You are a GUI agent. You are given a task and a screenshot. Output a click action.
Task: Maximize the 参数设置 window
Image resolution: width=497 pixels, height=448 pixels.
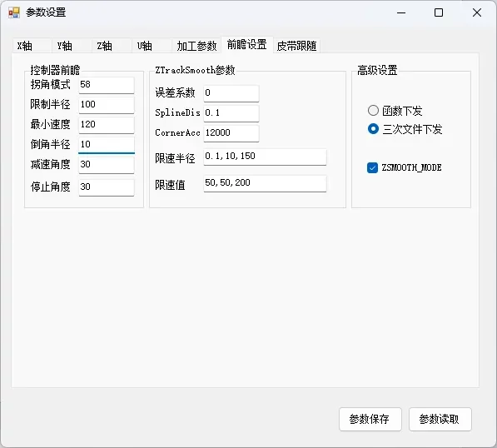tap(439, 12)
